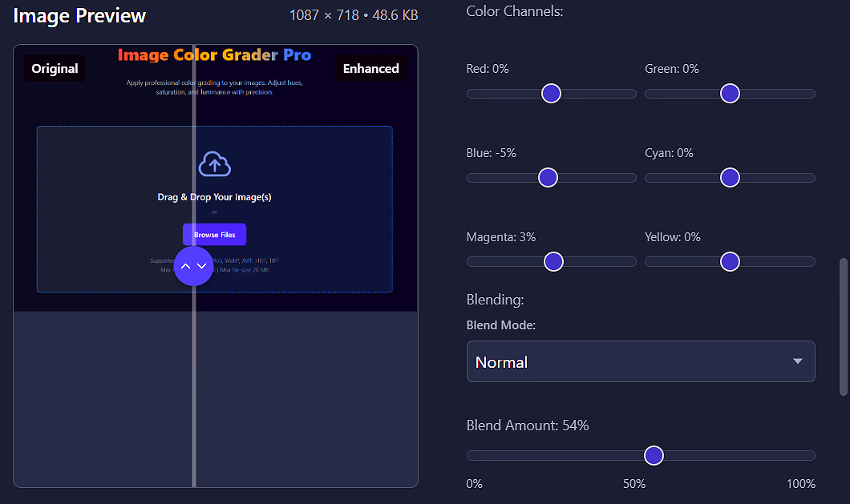Image resolution: width=850 pixels, height=504 pixels.
Task: Click the Blue channel slider handle
Action: [548, 178]
